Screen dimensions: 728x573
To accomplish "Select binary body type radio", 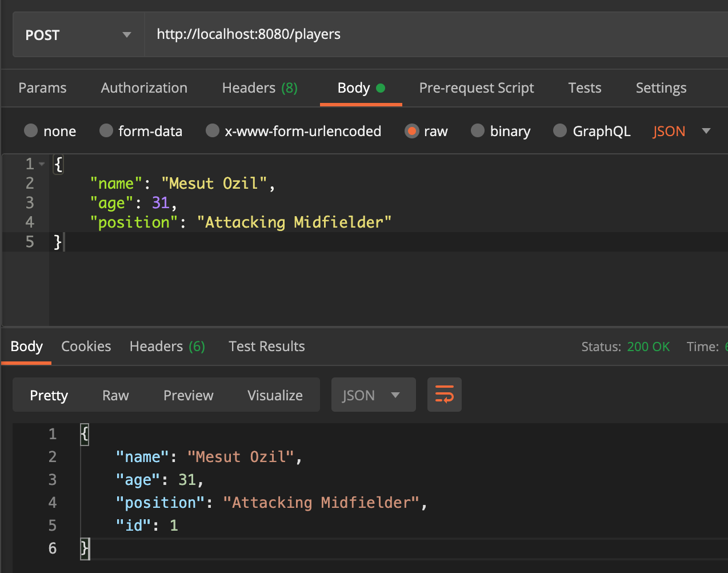I will (478, 131).
